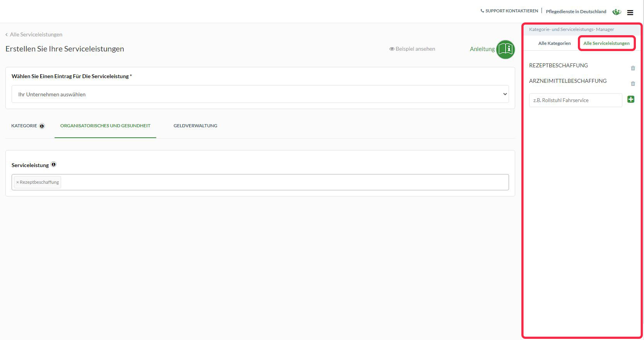Select Alle Serviceleistungen tab in manager panel
Screen dimensions: 644x340
tap(606, 43)
